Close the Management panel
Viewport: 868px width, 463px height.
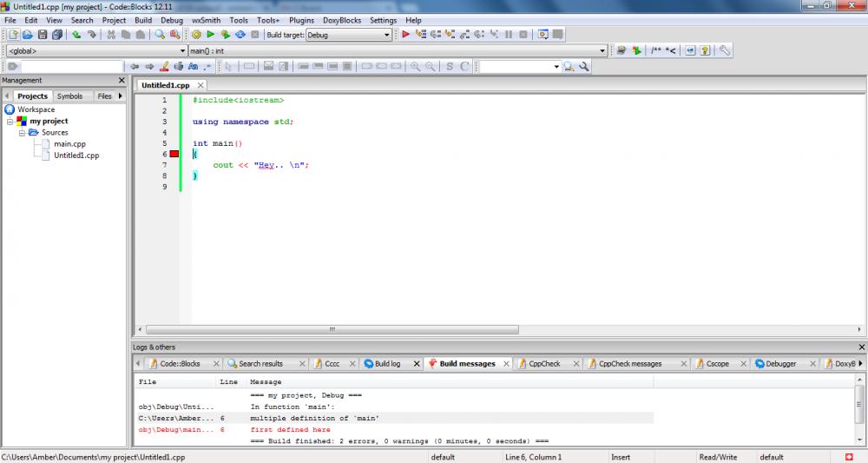(x=122, y=80)
